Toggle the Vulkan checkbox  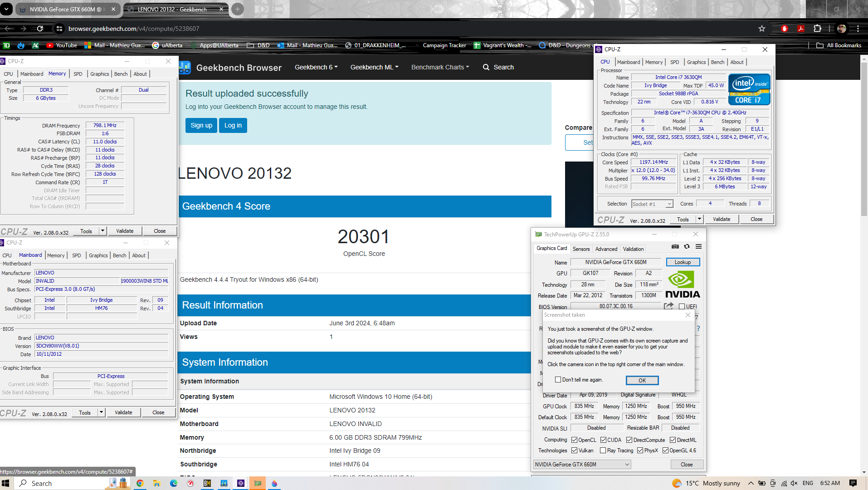point(574,451)
